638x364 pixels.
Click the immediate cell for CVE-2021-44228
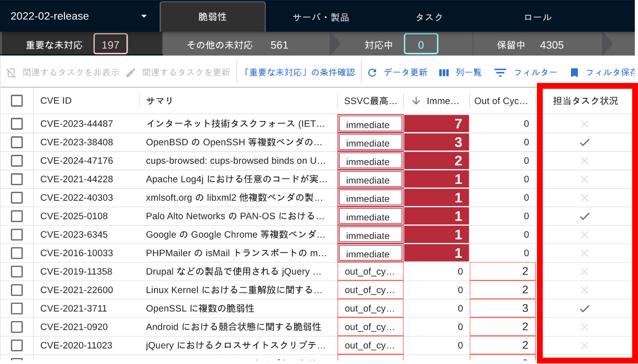[x=371, y=179]
